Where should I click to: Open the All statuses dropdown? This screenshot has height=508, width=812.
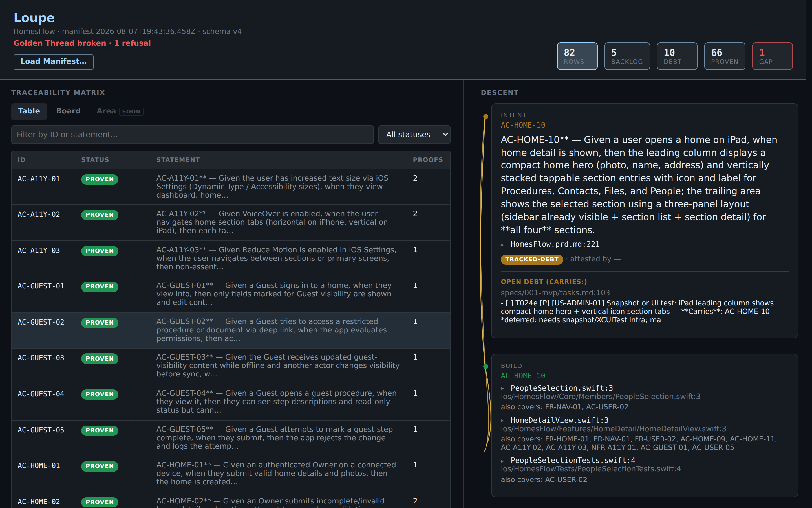(x=414, y=135)
